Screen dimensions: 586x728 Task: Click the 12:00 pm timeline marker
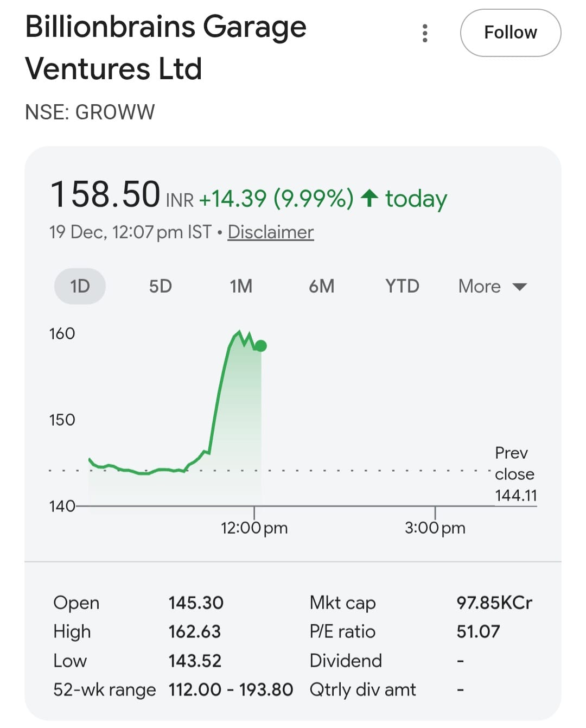click(x=254, y=527)
